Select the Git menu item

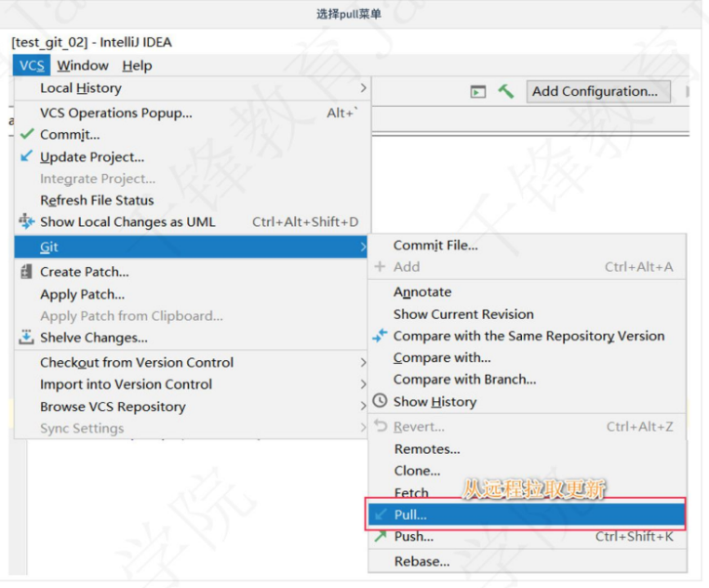click(191, 247)
